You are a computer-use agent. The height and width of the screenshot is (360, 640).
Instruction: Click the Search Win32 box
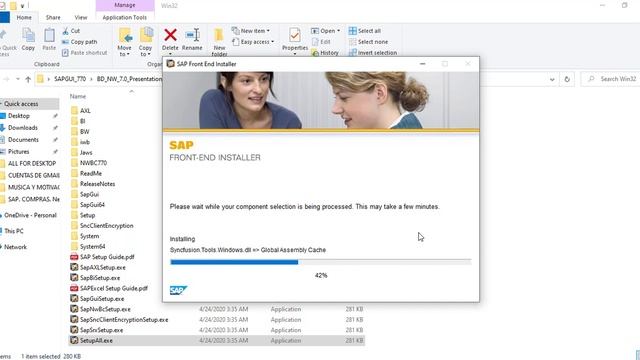(611, 79)
